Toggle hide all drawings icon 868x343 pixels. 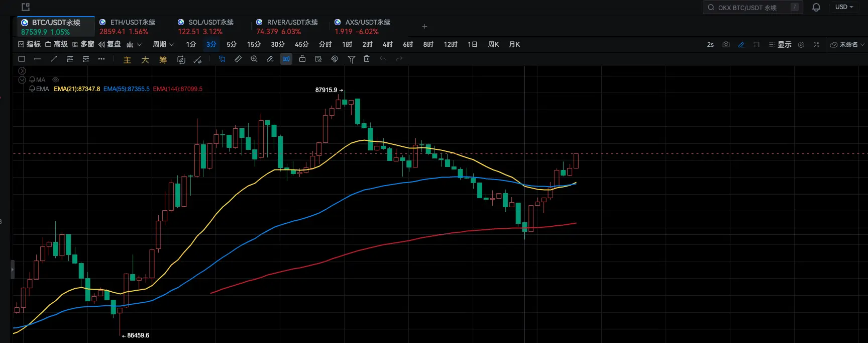(x=335, y=59)
